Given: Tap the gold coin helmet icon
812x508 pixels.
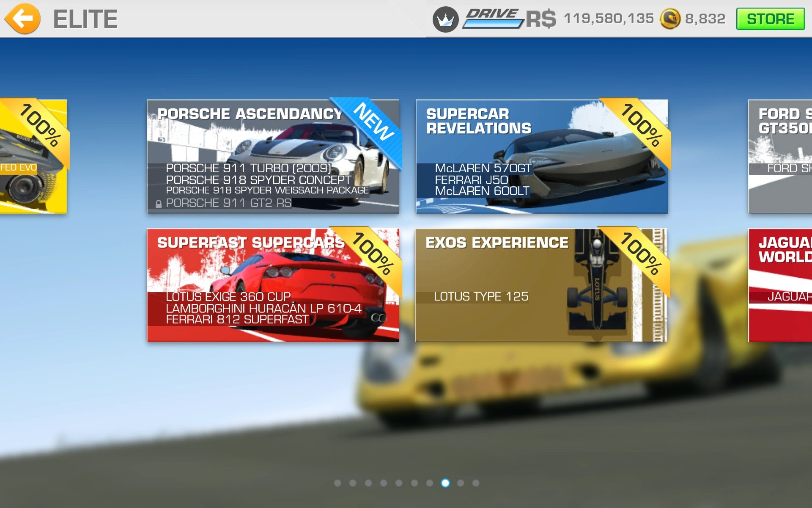Looking at the screenshot, I should tap(670, 19).
